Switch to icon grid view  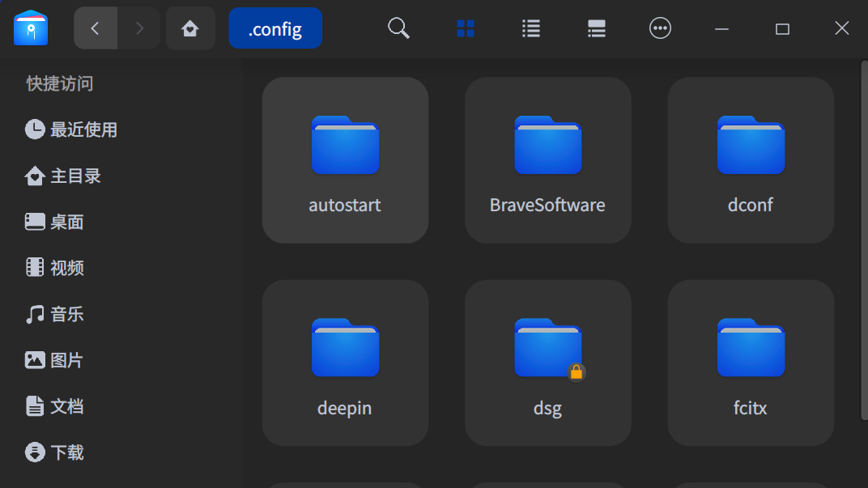pos(466,28)
